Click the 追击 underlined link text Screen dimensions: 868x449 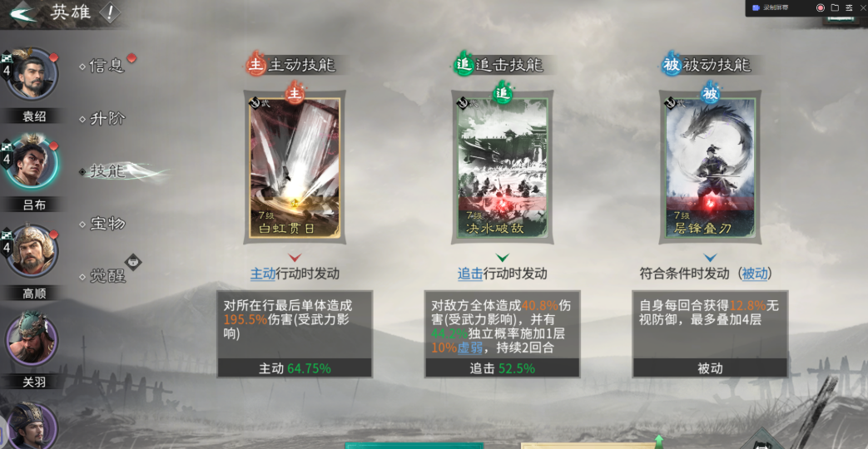coord(470,274)
